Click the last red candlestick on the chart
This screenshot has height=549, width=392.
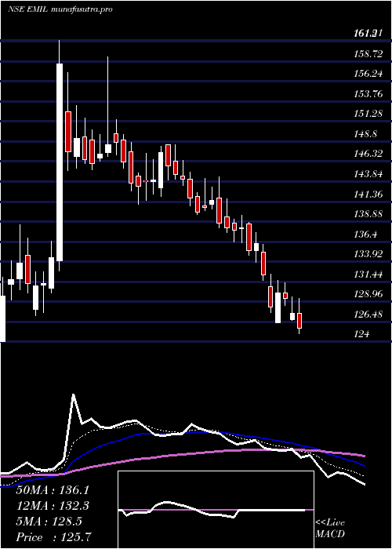pyautogui.click(x=299, y=321)
